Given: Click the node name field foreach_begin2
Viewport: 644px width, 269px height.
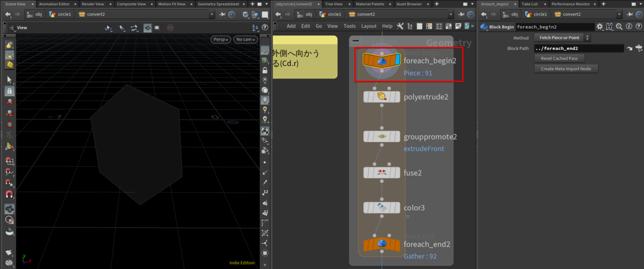Looking at the screenshot, I should click(x=554, y=26).
